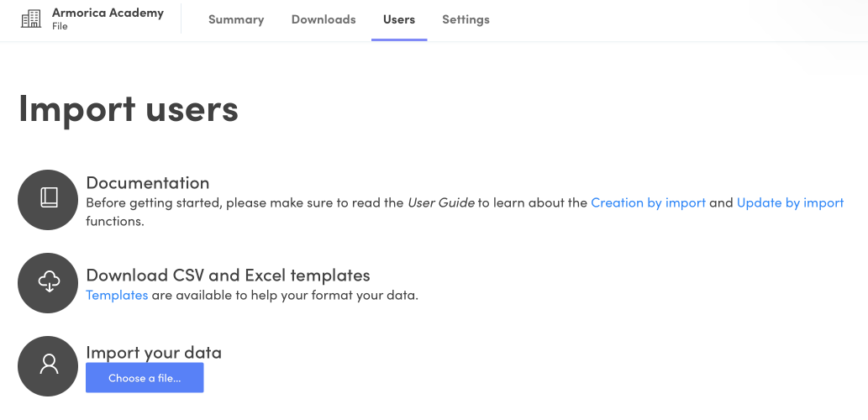Screen dimensions: 868x420
Task: Switch to the Downloads tab
Action: pos(324,19)
